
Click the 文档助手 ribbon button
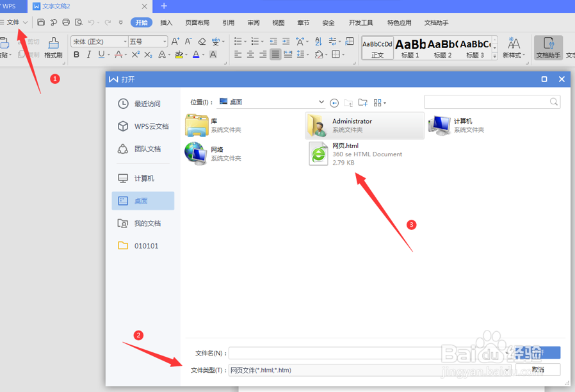pyautogui.click(x=548, y=47)
